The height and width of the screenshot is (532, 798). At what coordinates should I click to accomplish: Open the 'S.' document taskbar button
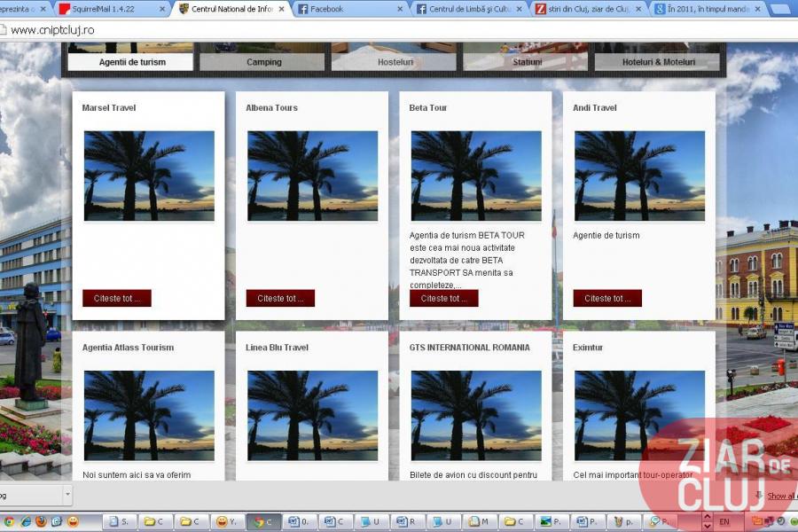pos(119,521)
